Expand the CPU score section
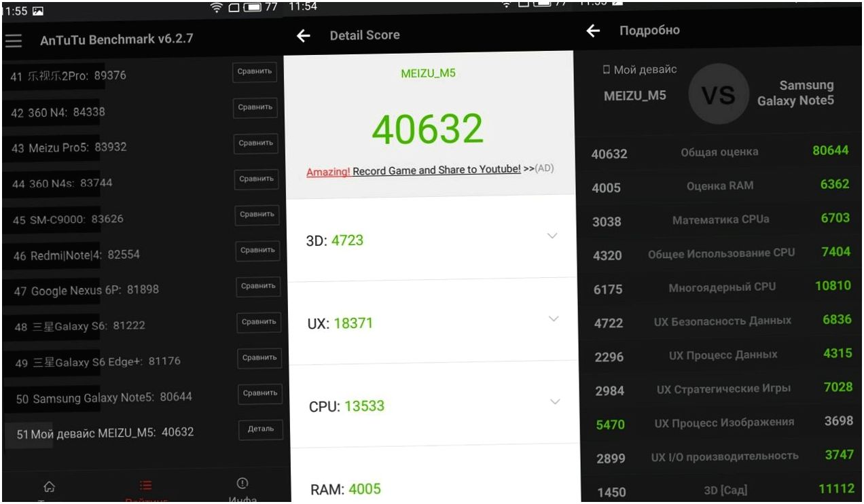 555,401
